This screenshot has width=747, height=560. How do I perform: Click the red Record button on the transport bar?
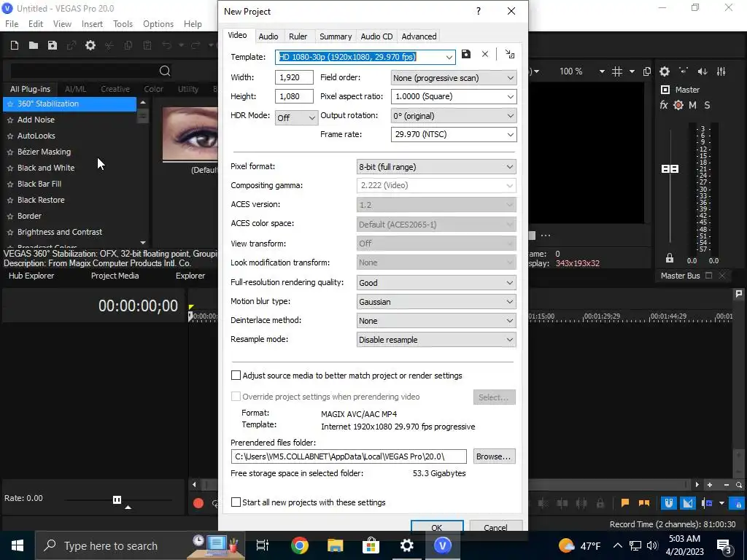(x=198, y=503)
